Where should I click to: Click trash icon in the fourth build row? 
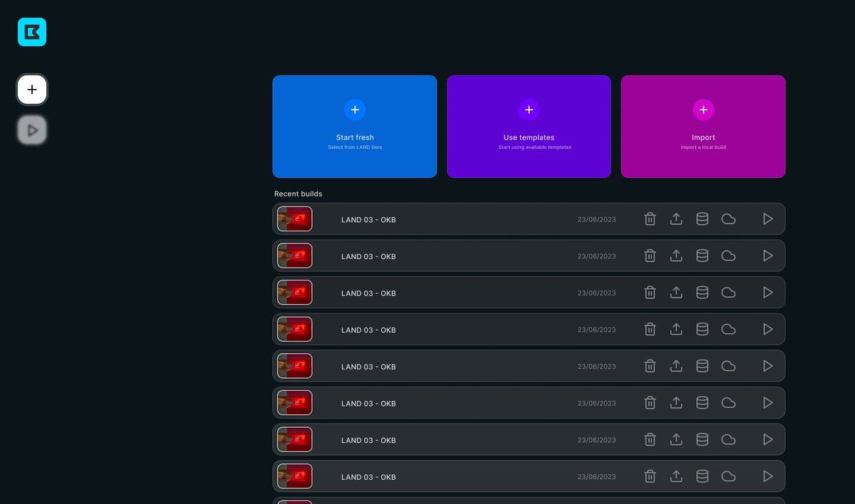(650, 330)
